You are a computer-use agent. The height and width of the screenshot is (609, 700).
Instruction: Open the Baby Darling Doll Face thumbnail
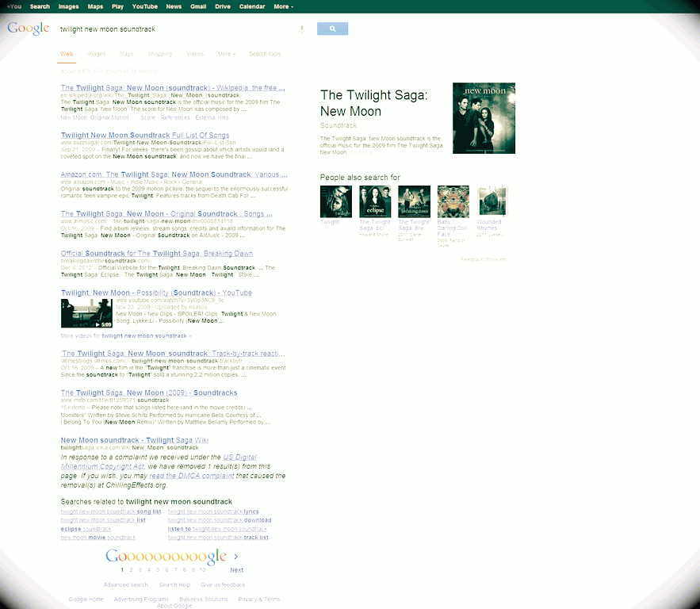[x=453, y=201]
